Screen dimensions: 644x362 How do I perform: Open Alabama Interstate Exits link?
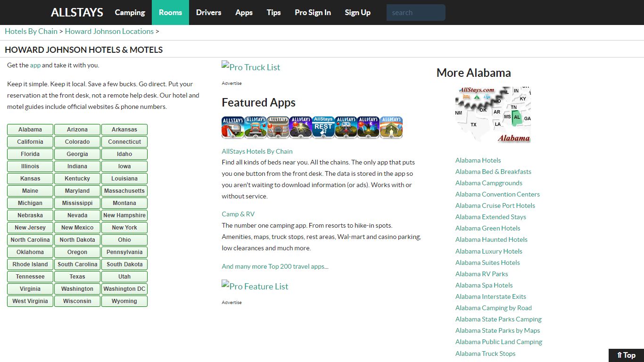491,296
